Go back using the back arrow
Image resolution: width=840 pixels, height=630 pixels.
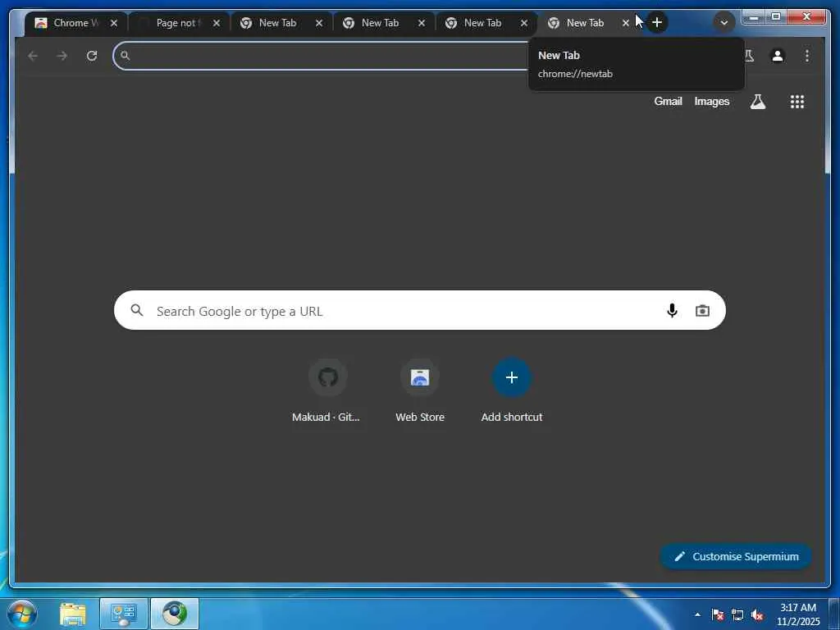[x=33, y=56]
